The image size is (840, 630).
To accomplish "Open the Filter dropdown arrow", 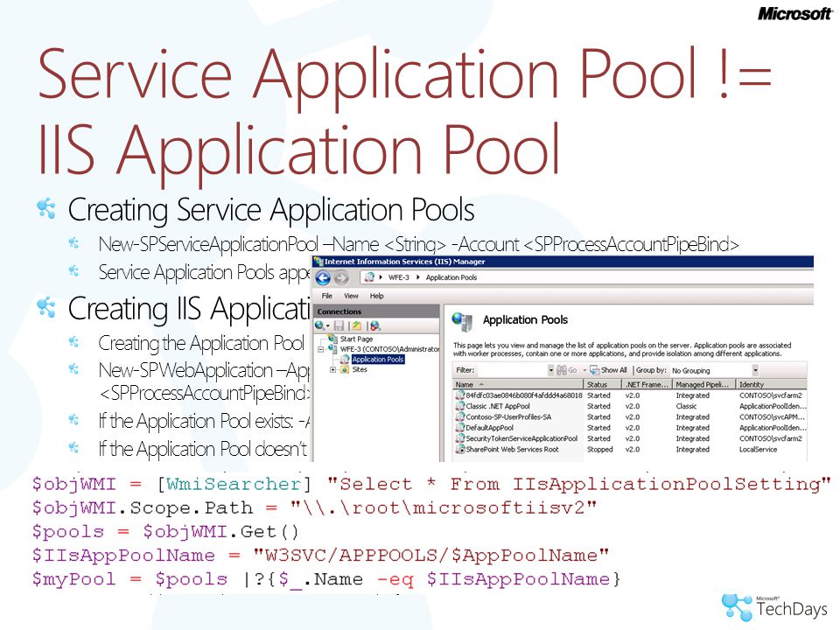I will tap(550, 370).
